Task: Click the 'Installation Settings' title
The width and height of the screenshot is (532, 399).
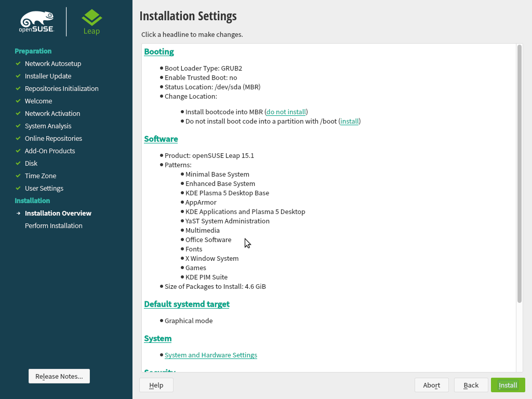Action: (x=188, y=16)
